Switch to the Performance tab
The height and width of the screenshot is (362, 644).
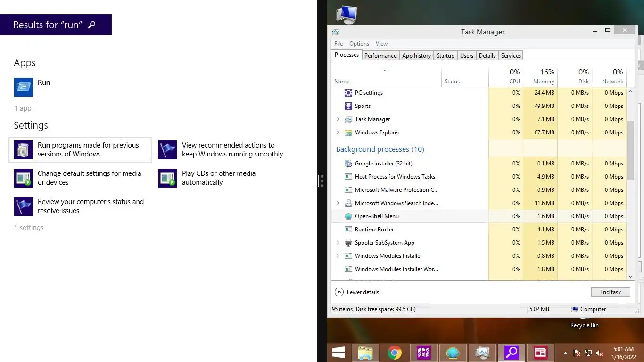[x=380, y=56]
